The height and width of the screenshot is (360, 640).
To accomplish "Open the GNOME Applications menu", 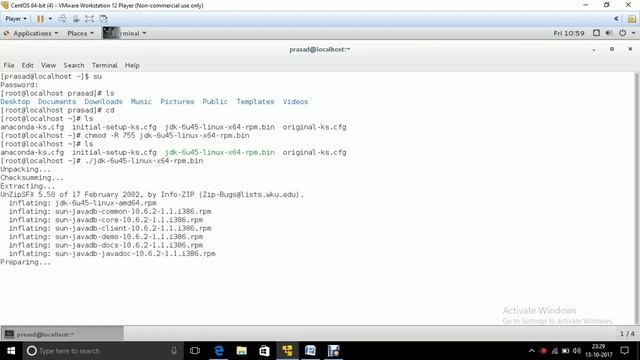I will tap(31, 33).
